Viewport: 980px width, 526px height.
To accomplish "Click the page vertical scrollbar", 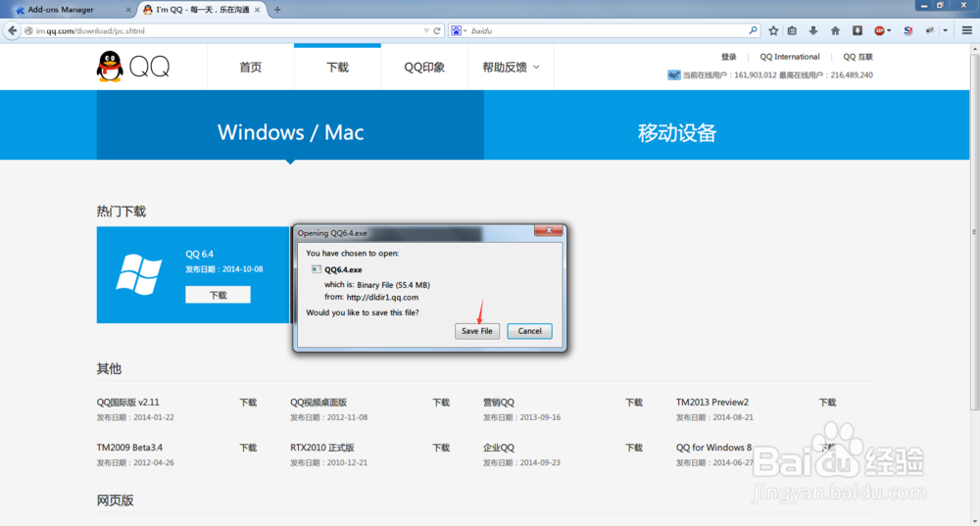I will (x=974, y=231).
